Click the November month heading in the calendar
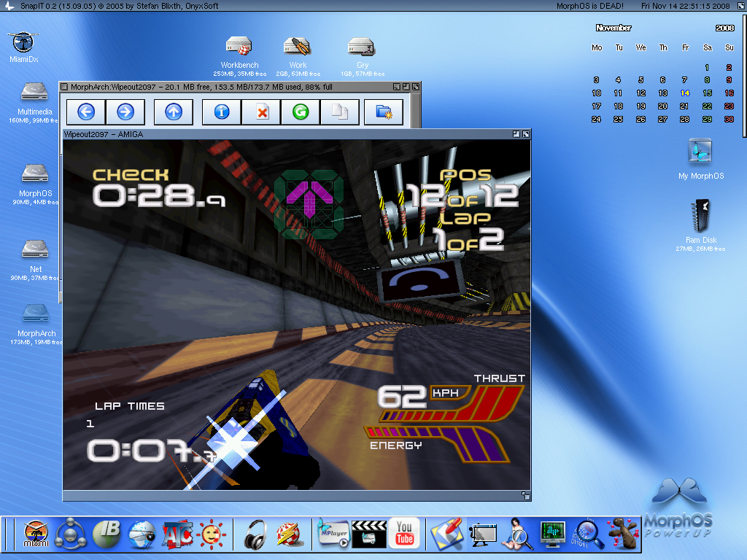Viewport: 747px width, 560px height. (614, 28)
